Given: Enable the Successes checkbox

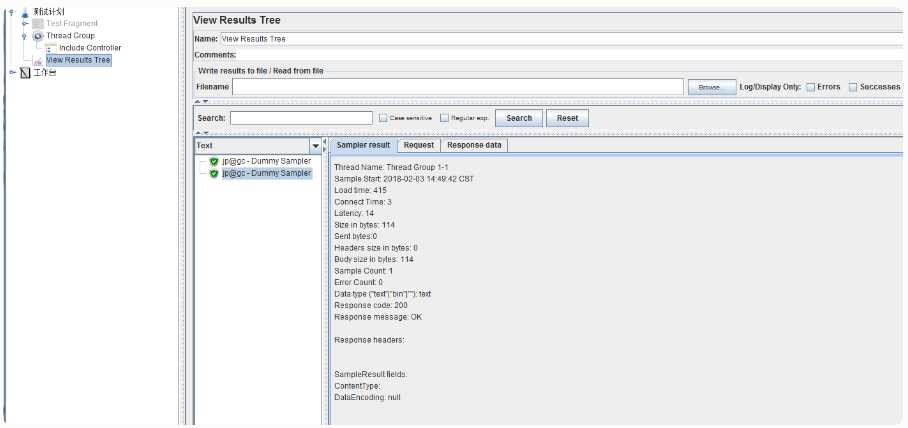Looking at the screenshot, I should tap(852, 87).
